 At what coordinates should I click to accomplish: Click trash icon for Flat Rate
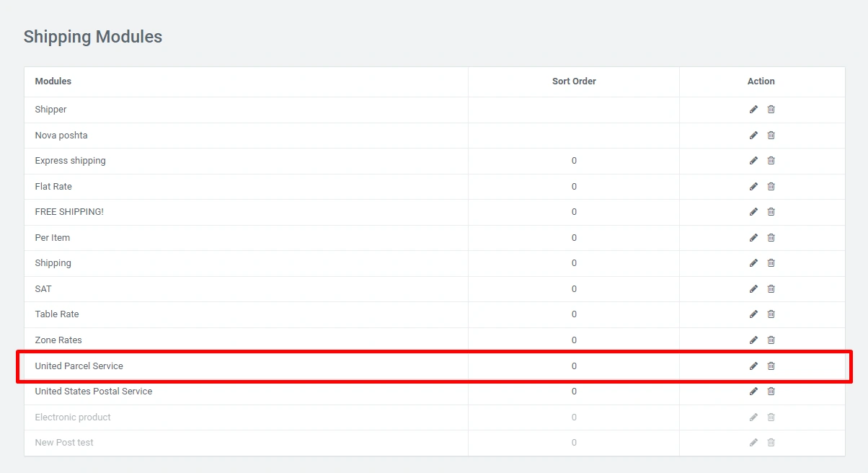click(x=771, y=187)
